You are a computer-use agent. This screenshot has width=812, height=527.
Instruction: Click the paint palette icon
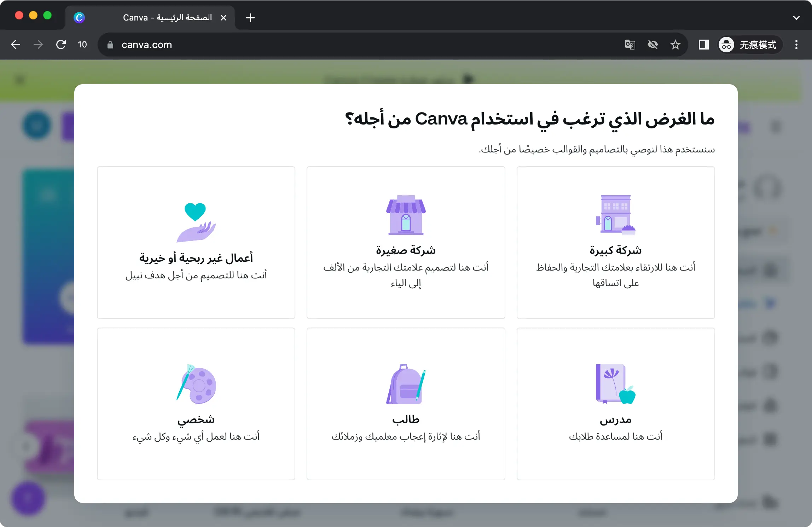point(196,384)
